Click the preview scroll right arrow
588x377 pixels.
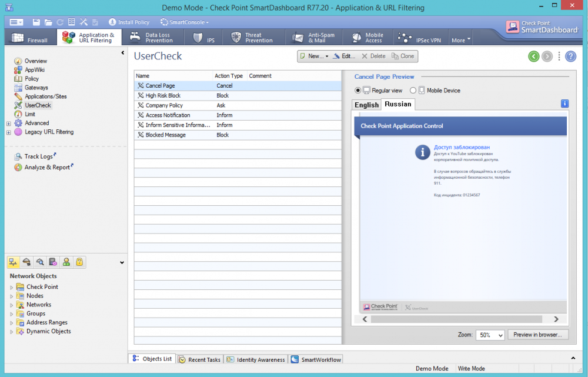[556, 319]
